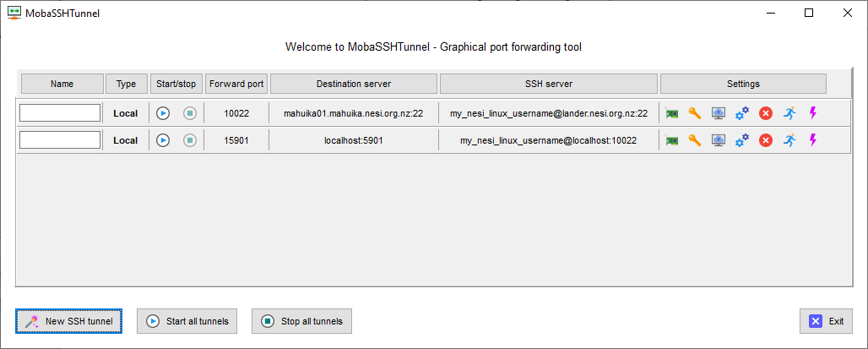
Task: Start all tunnels
Action: (x=187, y=321)
